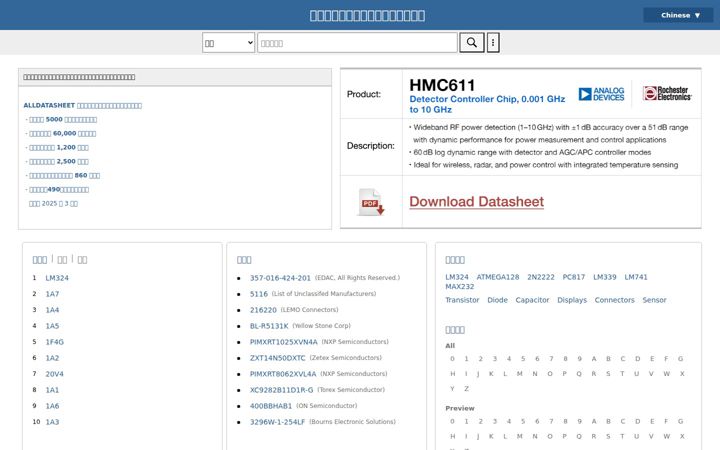
Task: Click the MAX232 keyword link
Action: 460,287
